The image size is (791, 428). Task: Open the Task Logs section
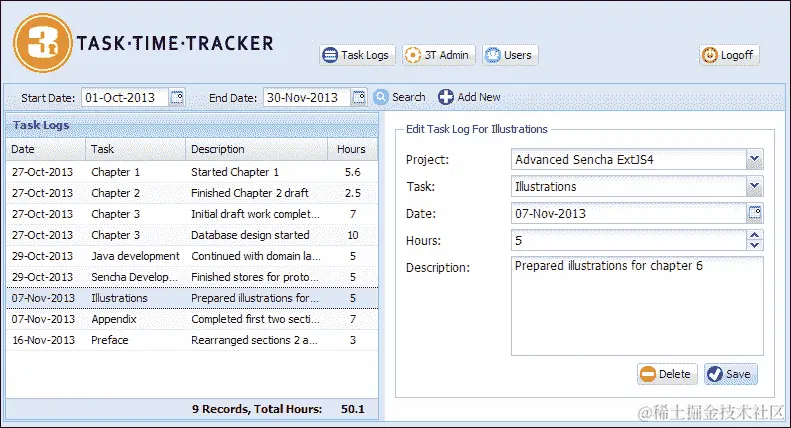point(357,55)
